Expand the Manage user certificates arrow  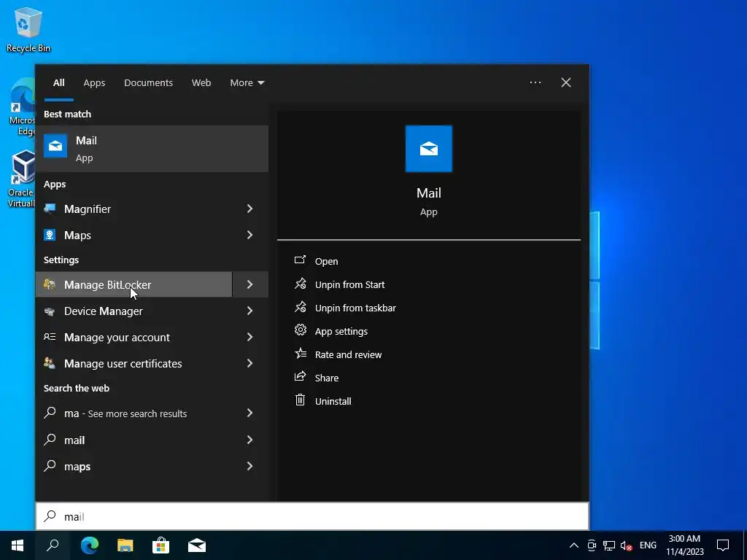point(250,363)
